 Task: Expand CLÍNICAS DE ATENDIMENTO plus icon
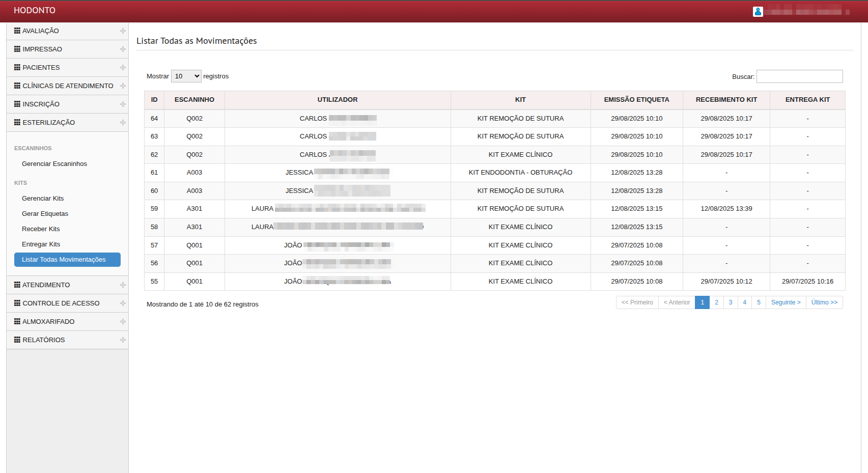pos(123,86)
